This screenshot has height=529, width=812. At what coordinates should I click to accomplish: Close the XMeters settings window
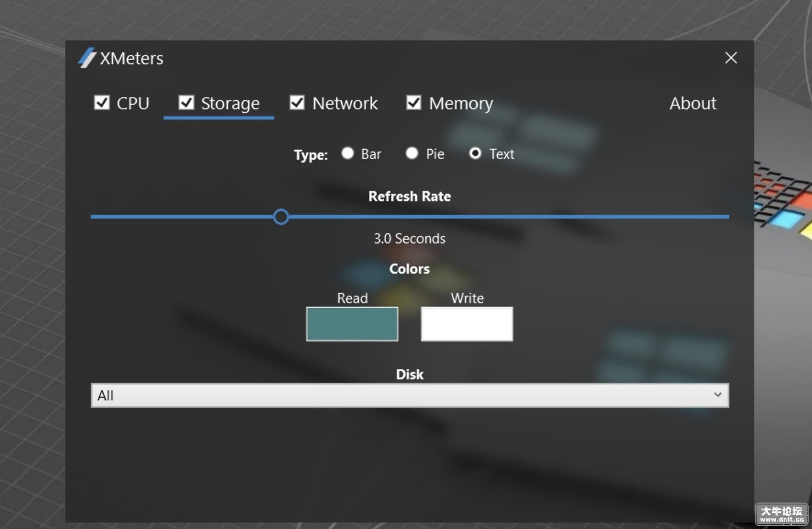[731, 58]
